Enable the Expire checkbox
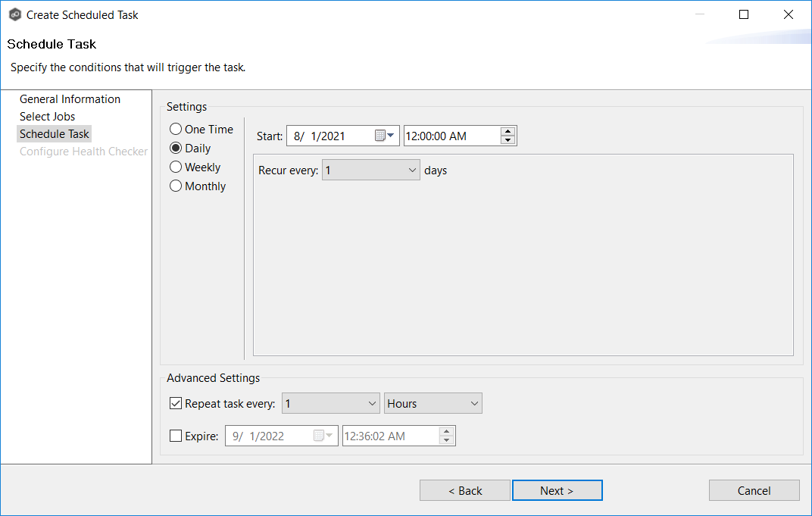 tap(175, 435)
